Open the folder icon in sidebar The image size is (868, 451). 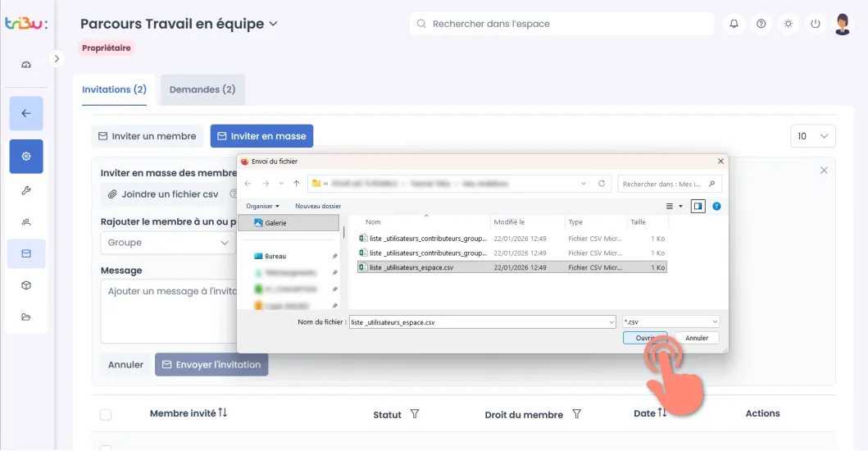(26, 317)
